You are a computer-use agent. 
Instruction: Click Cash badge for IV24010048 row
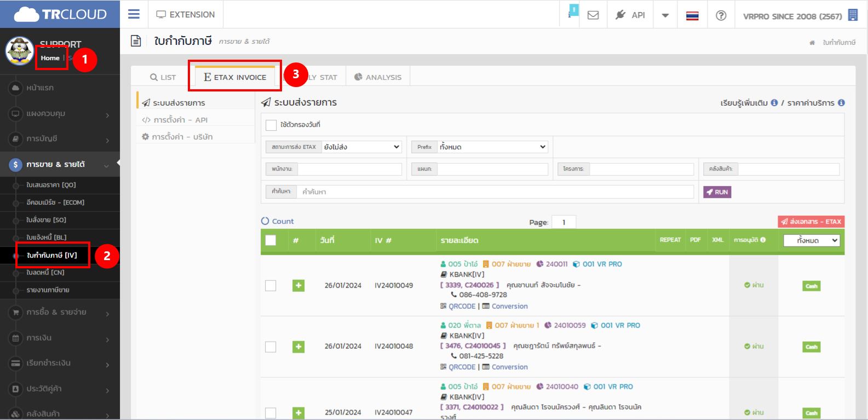pos(812,347)
